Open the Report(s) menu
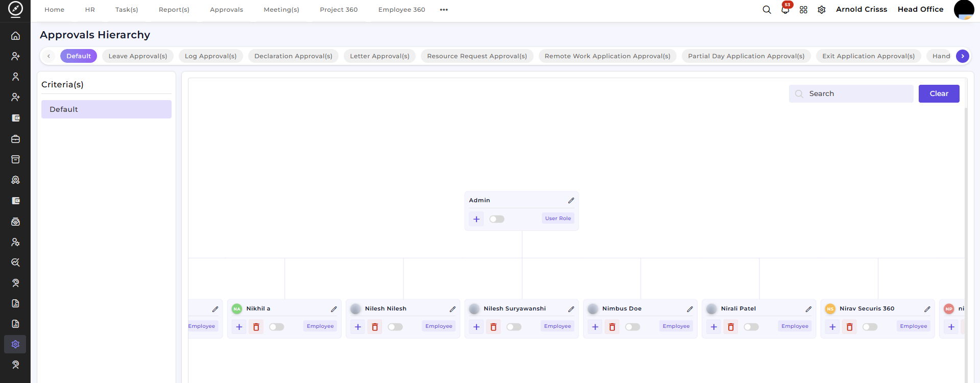980x383 pixels. (174, 10)
